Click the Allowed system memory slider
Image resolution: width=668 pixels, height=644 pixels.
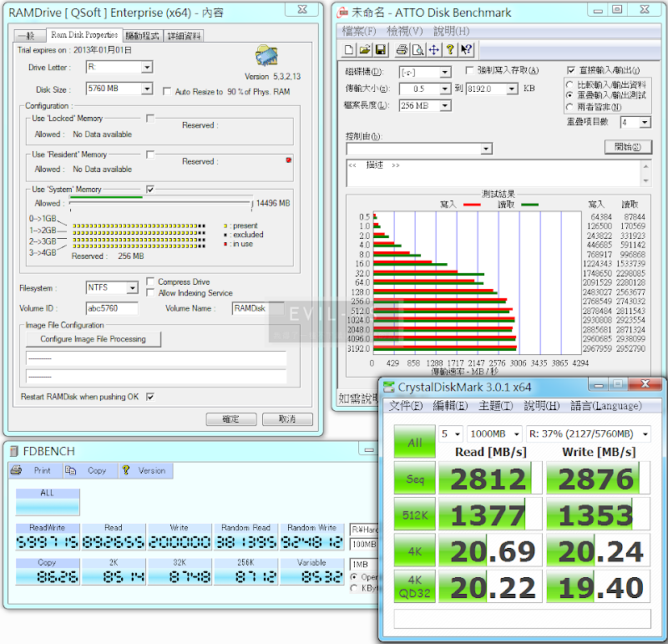coord(161,203)
